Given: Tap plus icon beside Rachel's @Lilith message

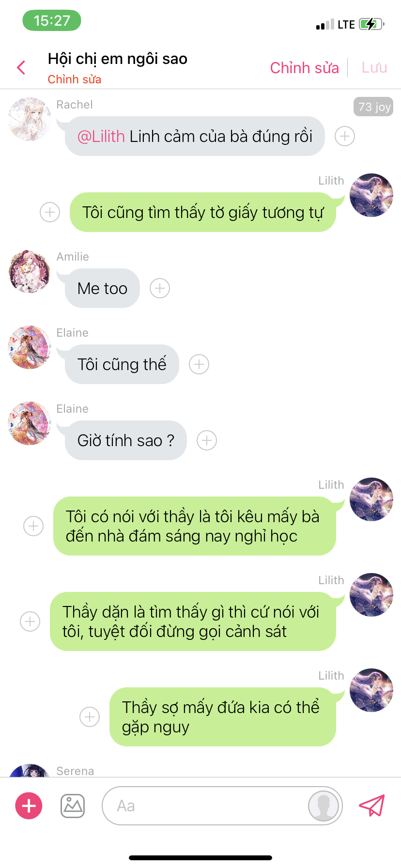Looking at the screenshot, I should (345, 136).
